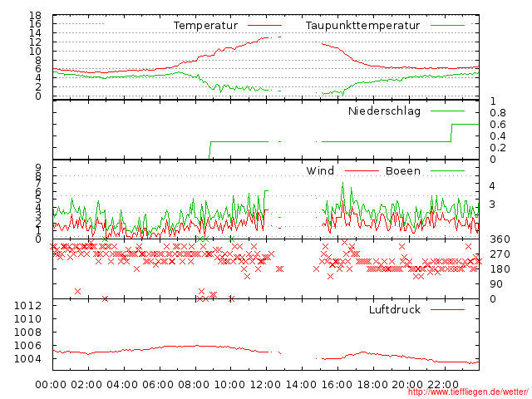The width and height of the screenshot is (532, 399).
Task: Select the 18:00 time axis label
Action: click(x=372, y=385)
